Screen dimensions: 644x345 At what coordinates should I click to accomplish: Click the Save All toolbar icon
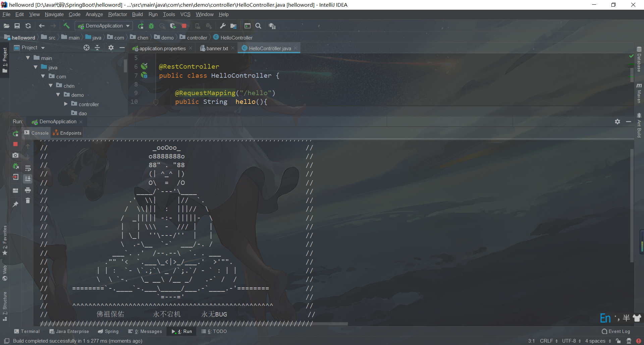(17, 26)
